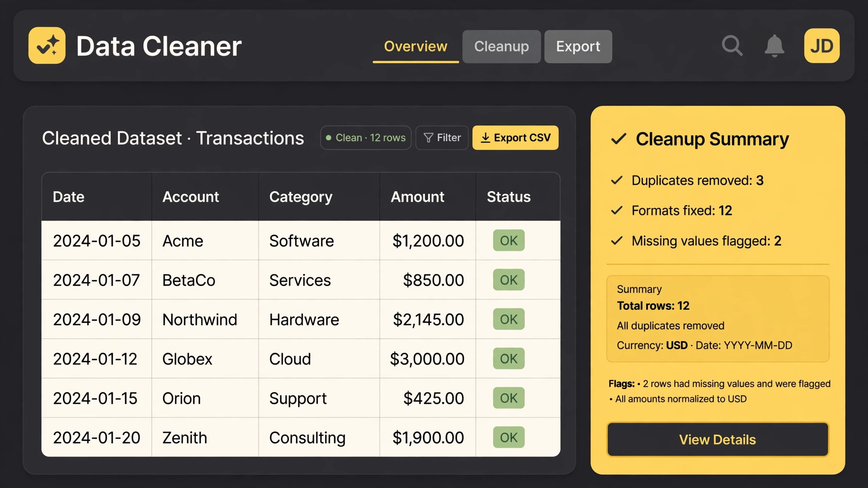The height and width of the screenshot is (488, 868).
Task: Click the OK status badge for Acme
Action: pos(509,241)
